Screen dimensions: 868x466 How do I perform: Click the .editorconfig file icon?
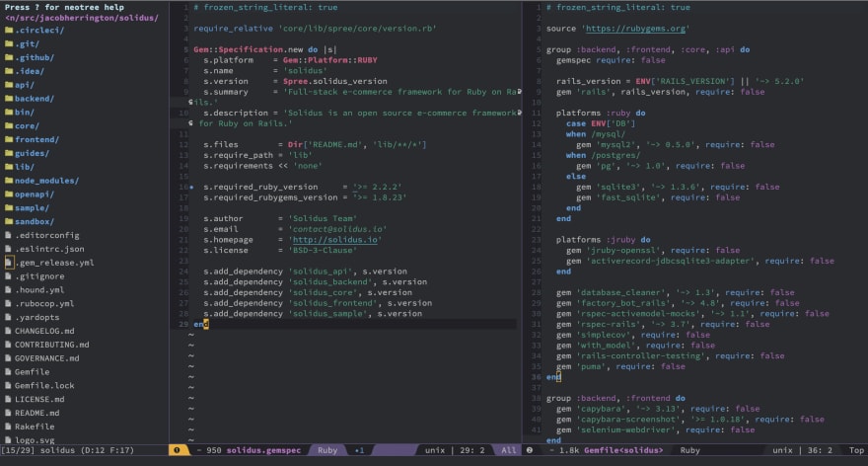[8, 235]
